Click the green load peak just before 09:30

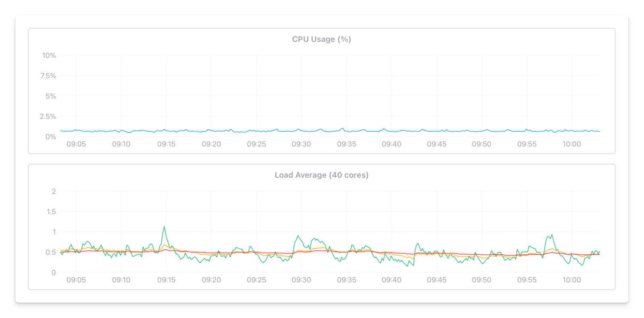point(298,236)
